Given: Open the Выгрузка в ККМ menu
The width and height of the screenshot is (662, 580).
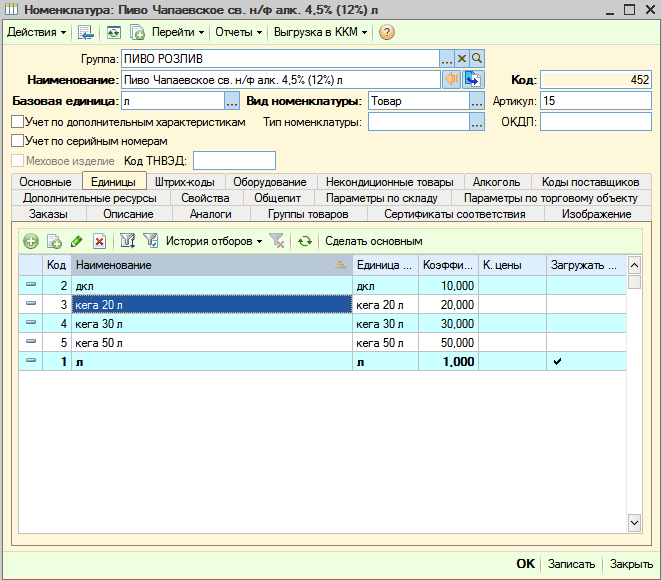Looking at the screenshot, I should click(320, 32).
